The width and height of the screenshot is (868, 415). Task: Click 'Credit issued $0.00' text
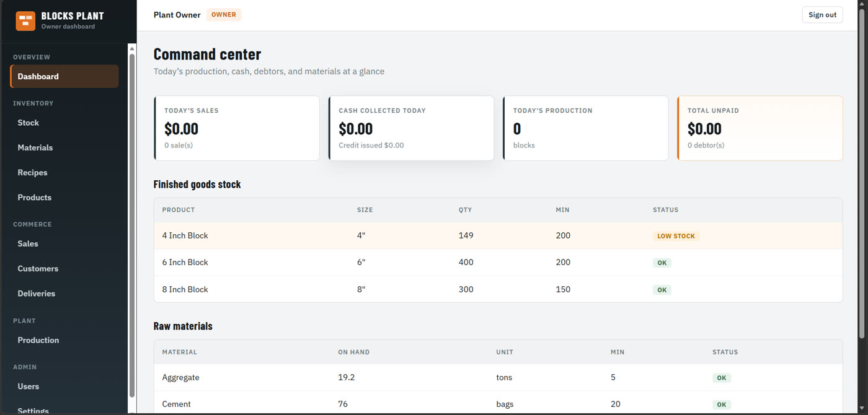point(371,145)
